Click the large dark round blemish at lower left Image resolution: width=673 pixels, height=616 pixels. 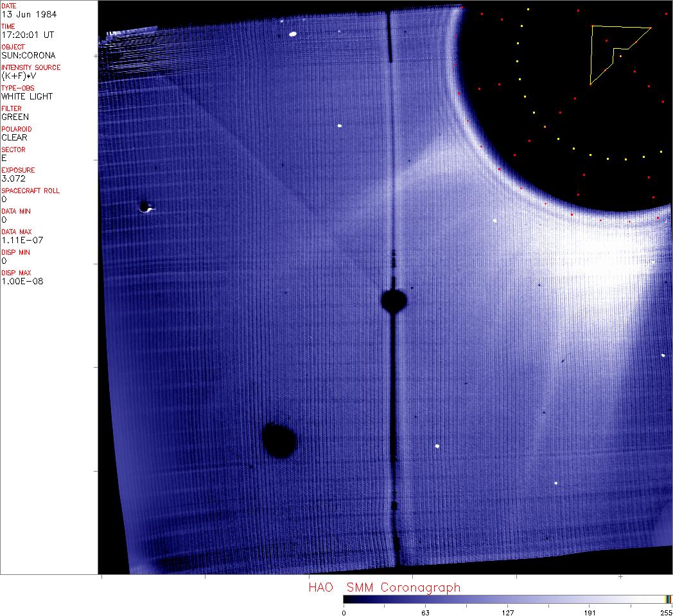click(x=279, y=440)
